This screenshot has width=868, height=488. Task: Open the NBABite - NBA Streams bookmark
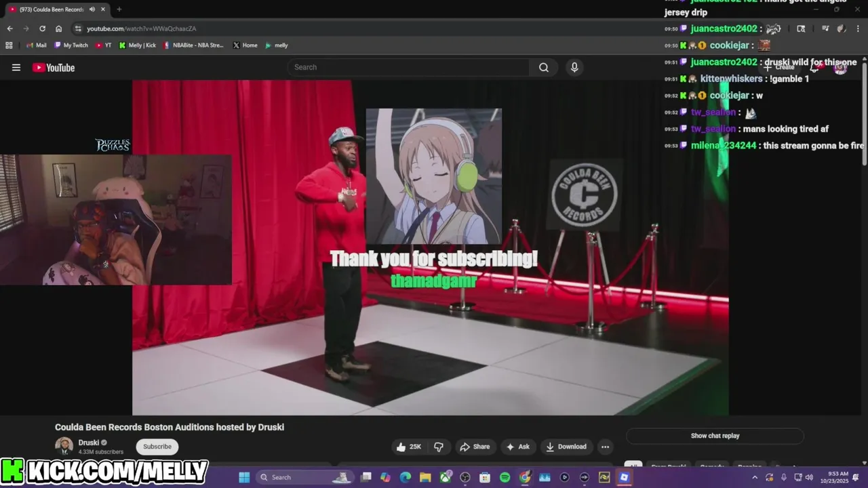[193, 45]
